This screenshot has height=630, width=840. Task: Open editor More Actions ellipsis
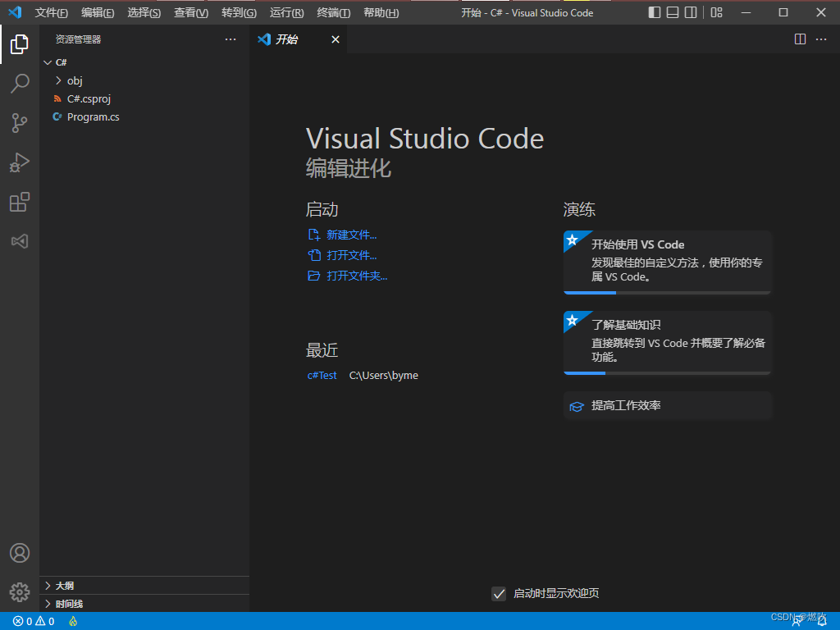pos(820,39)
